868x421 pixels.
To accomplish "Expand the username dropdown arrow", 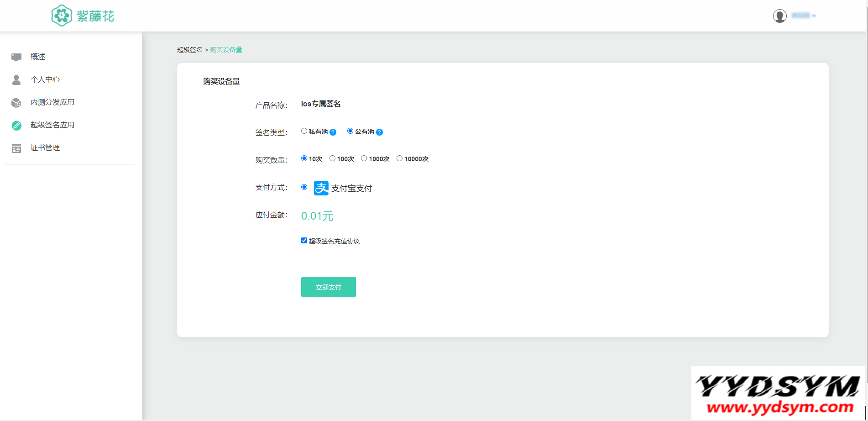I will tap(814, 16).
